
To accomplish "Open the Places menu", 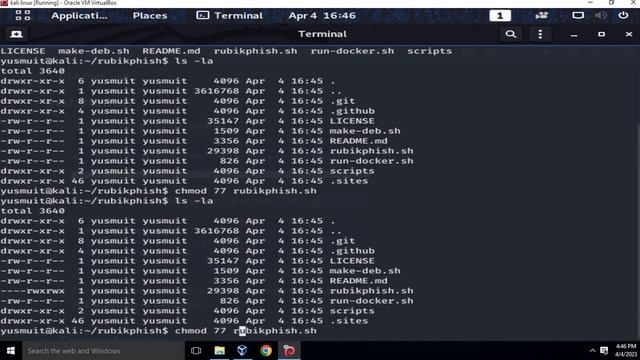I will [150, 16].
